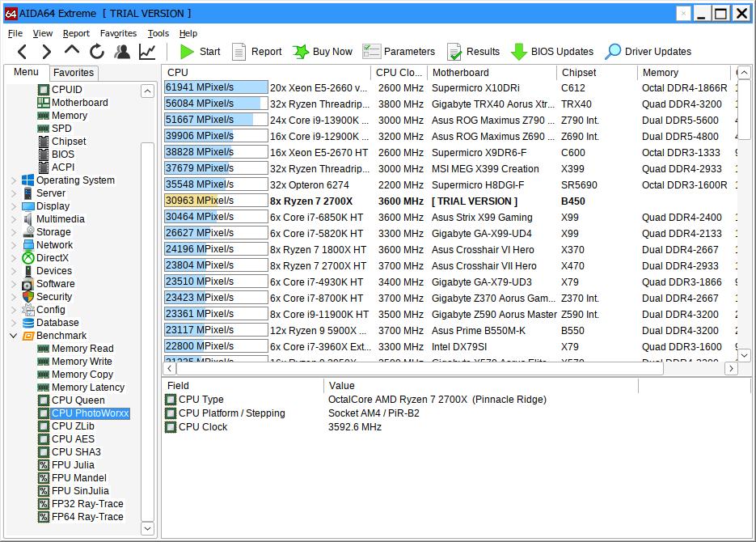
Task: Sort by the Motherboard column header
Action: tap(460, 73)
